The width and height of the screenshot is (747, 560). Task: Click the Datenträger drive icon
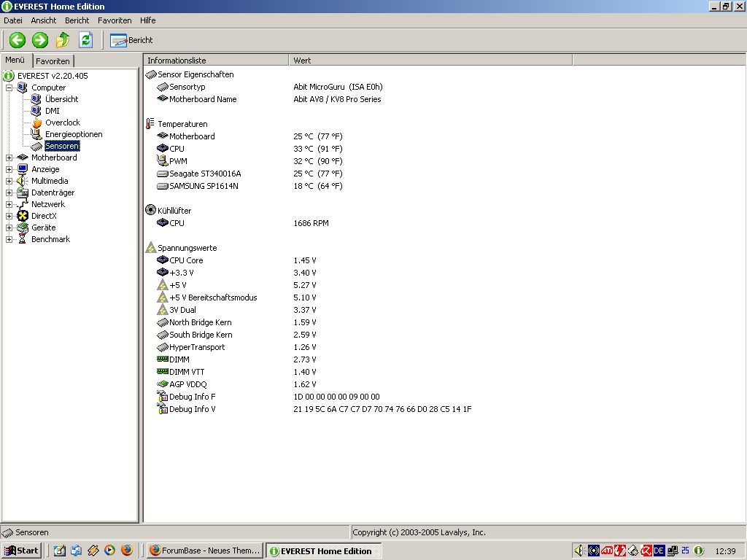(x=23, y=192)
